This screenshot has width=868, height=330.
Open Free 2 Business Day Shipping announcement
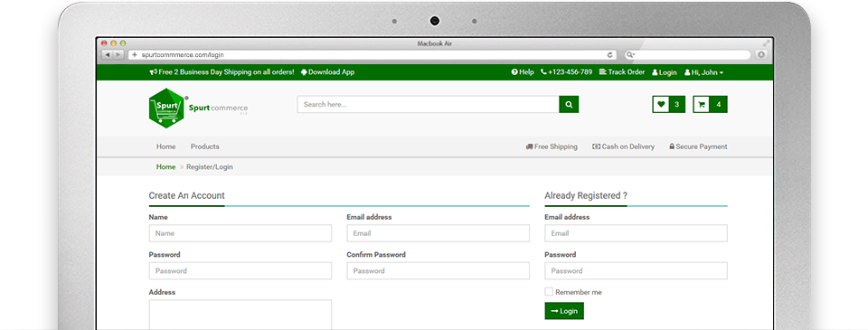tap(222, 72)
